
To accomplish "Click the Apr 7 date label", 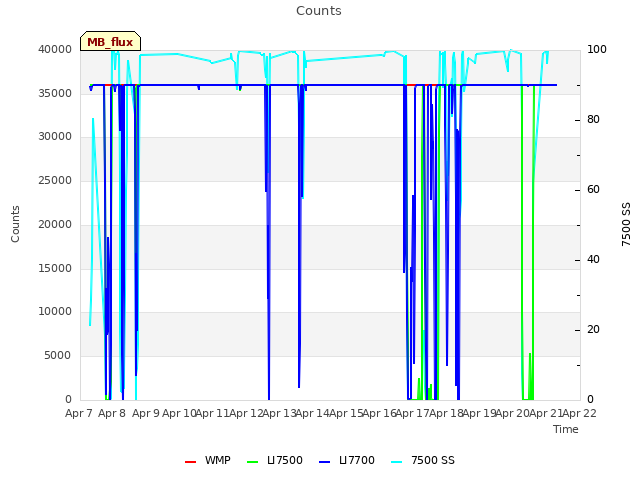I will pyautogui.click(x=79, y=413).
